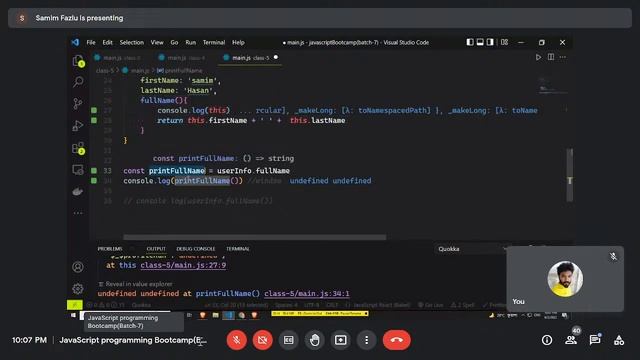Open the Quokka output channel dropdown
Viewport: 640px width, 360px height.
tap(471, 249)
